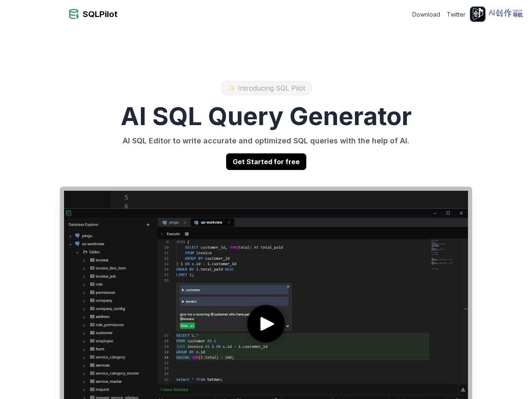
Task: Close the pingu tab
Action: tap(185, 222)
